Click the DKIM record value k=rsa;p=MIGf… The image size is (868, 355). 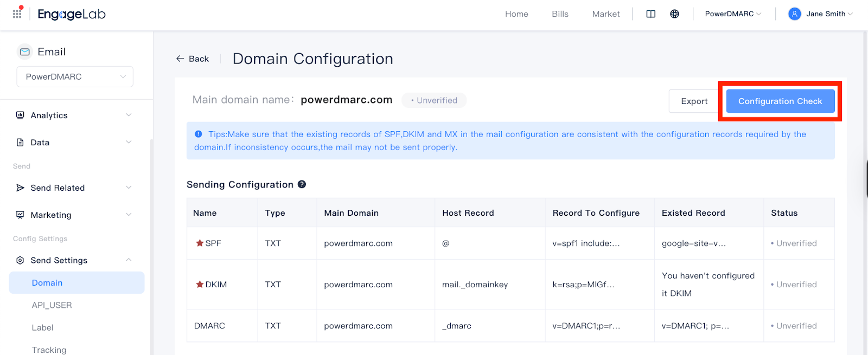pos(583,285)
